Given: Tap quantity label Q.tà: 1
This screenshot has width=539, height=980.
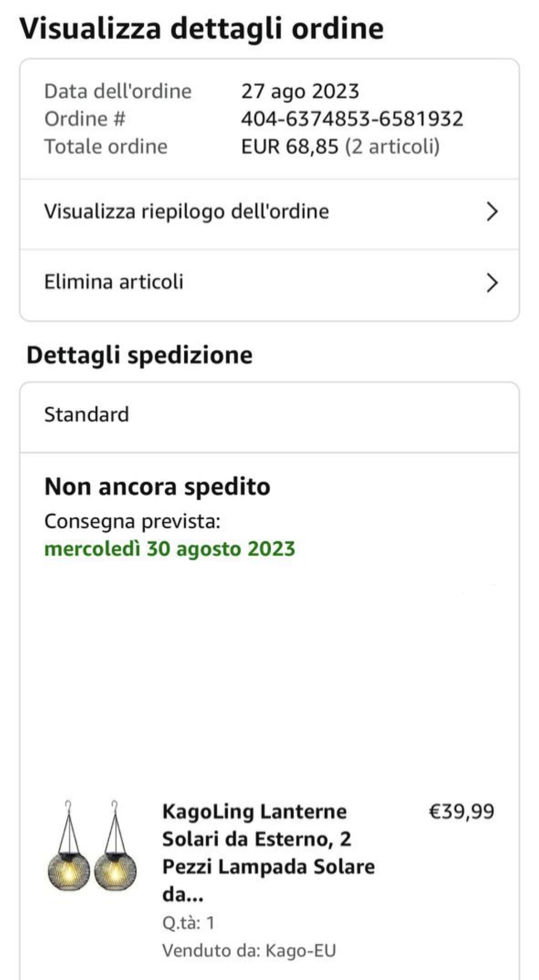Looking at the screenshot, I should [x=188, y=923].
